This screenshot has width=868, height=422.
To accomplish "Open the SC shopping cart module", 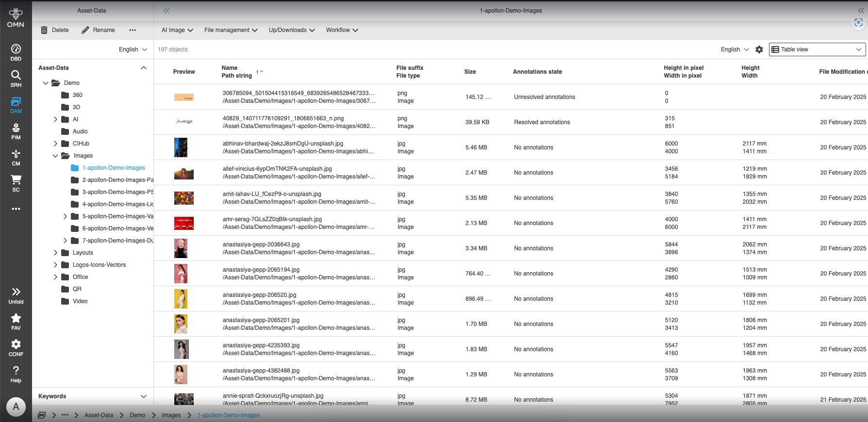I will (16, 183).
